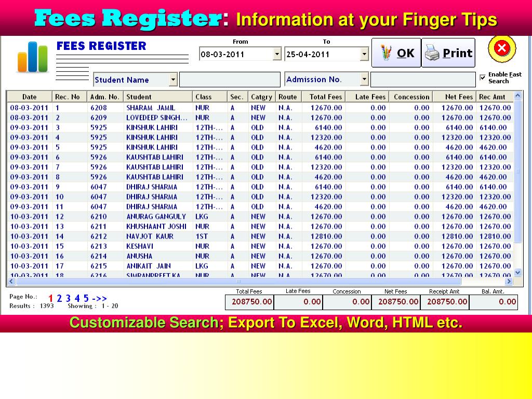
Task: Open the From date dropdown
Action: tap(277, 54)
